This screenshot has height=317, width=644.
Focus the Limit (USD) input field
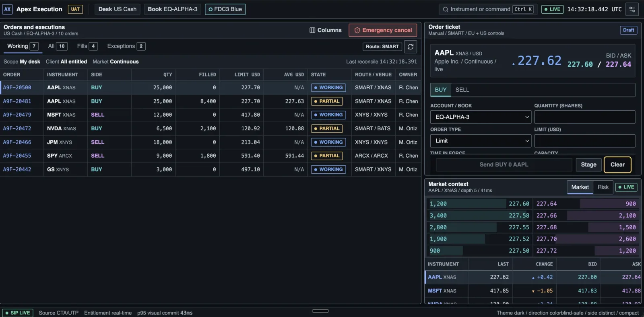[x=584, y=141]
